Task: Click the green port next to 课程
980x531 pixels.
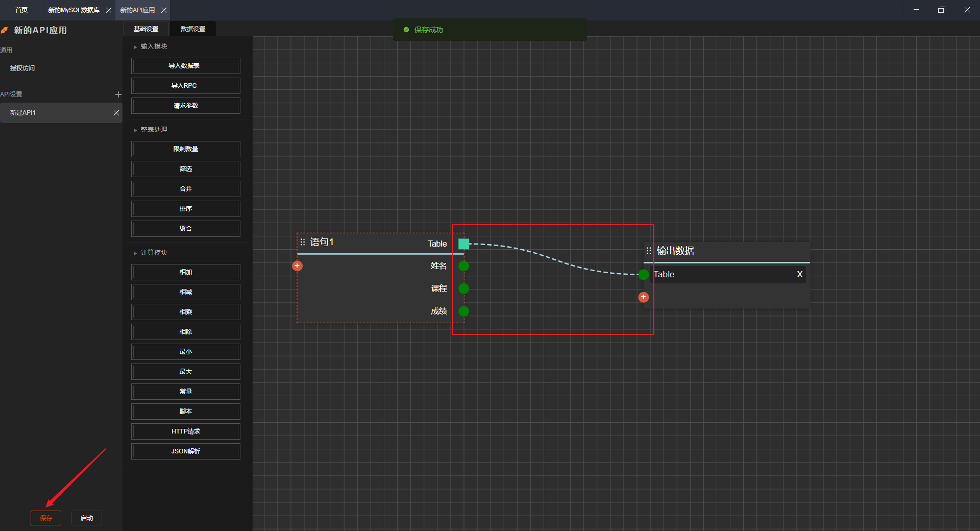Action: tap(463, 288)
